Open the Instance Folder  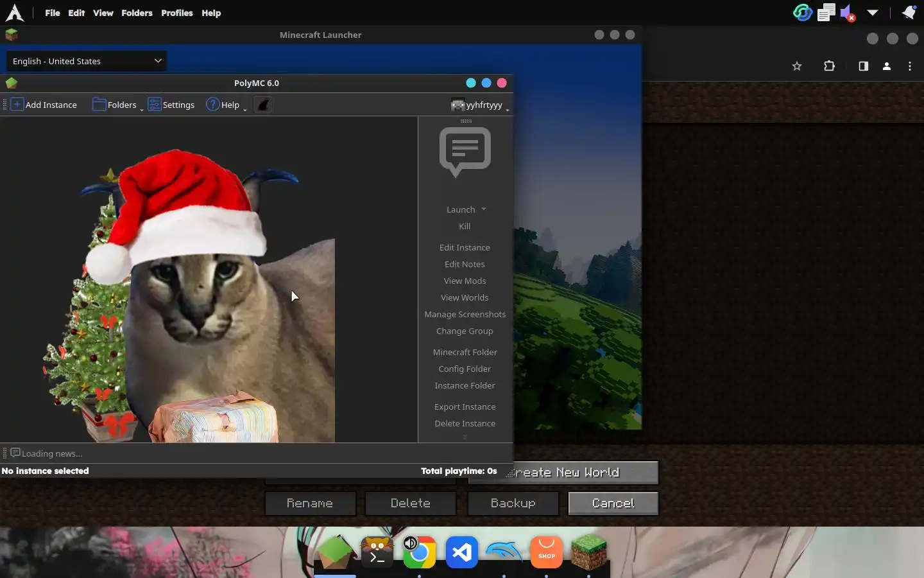[x=465, y=385]
